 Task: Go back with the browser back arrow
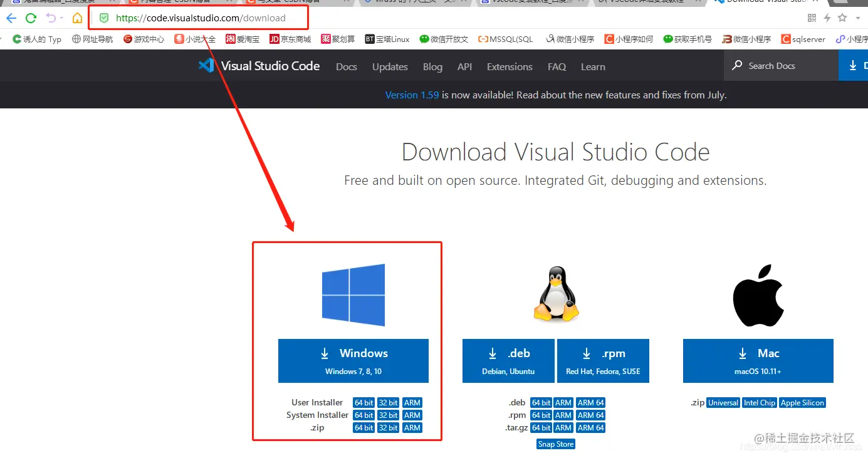click(11, 18)
